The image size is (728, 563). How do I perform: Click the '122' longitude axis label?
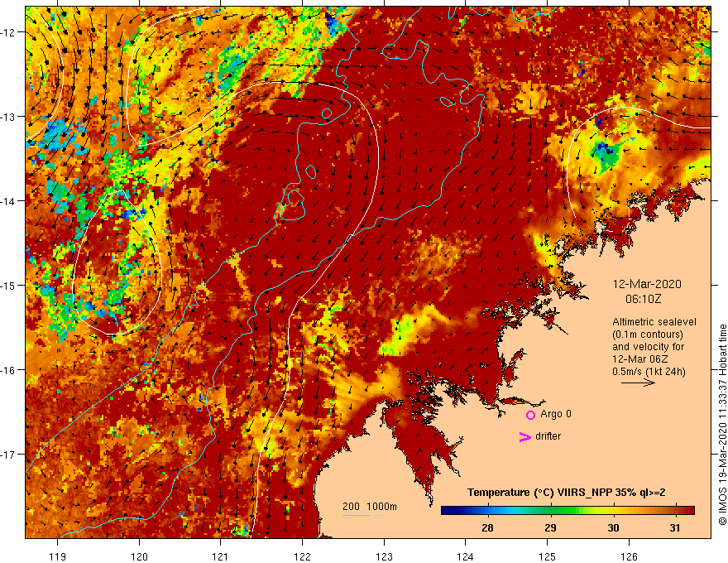pyautogui.click(x=302, y=556)
